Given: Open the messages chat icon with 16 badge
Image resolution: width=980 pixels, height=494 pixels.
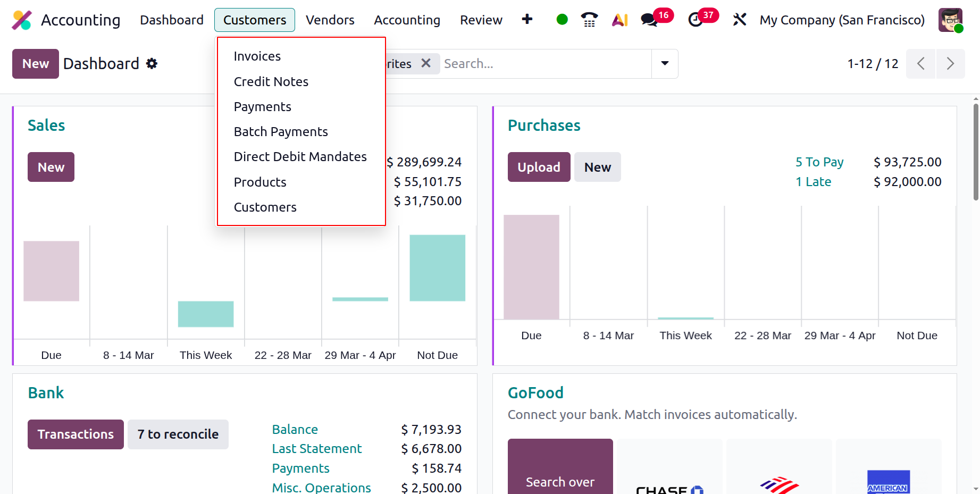Looking at the screenshot, I should [649, 20].
